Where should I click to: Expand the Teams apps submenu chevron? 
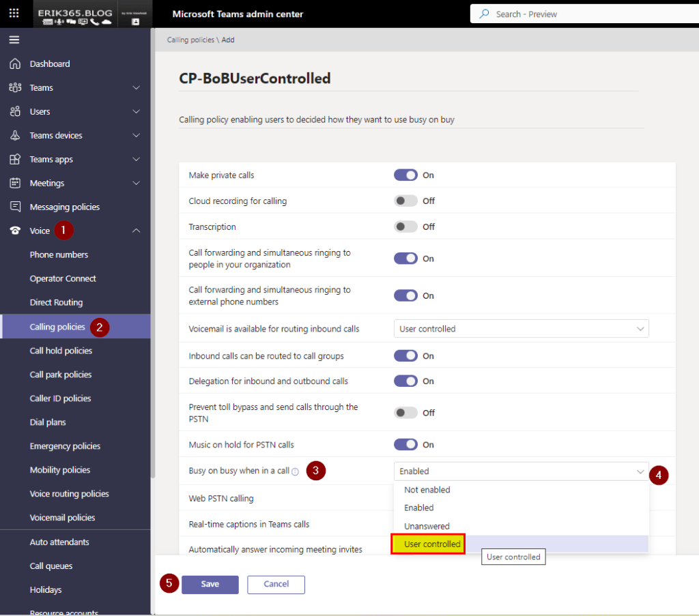point(136,160)
